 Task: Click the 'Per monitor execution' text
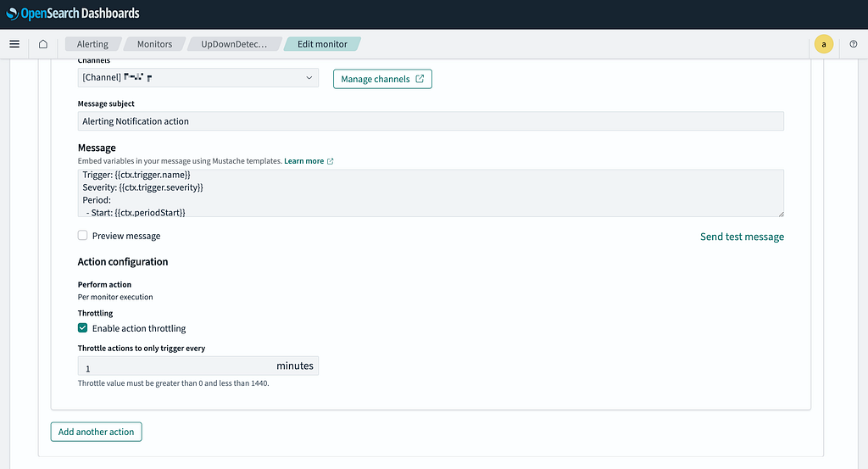tap(115, 297)
